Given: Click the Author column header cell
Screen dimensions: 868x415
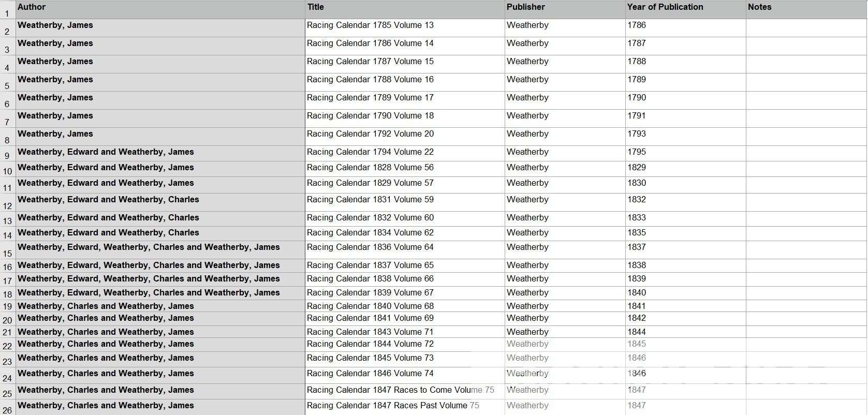Looking at the screenshot, I should 160,9.
